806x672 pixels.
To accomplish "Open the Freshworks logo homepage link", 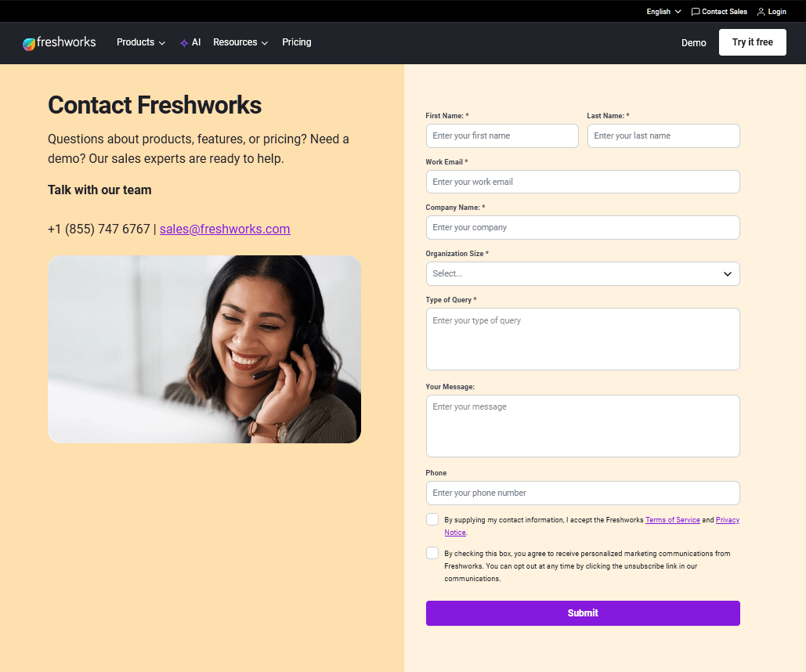I will point(59,42).
